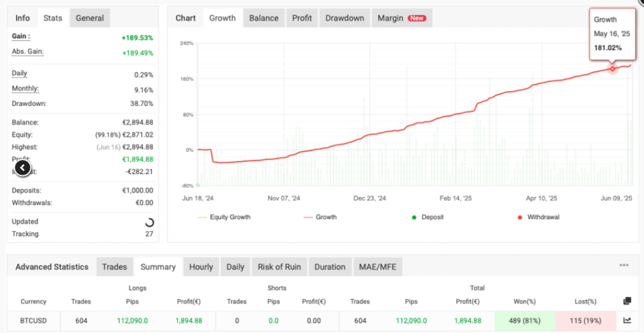Open the BTCUSD row chart icon

627,321
